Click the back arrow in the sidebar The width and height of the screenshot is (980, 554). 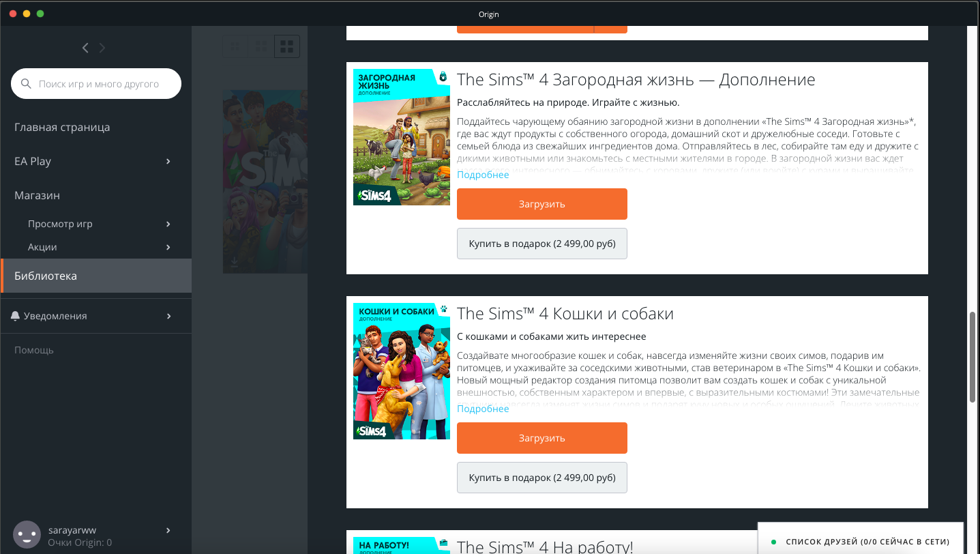coord(85,48)
